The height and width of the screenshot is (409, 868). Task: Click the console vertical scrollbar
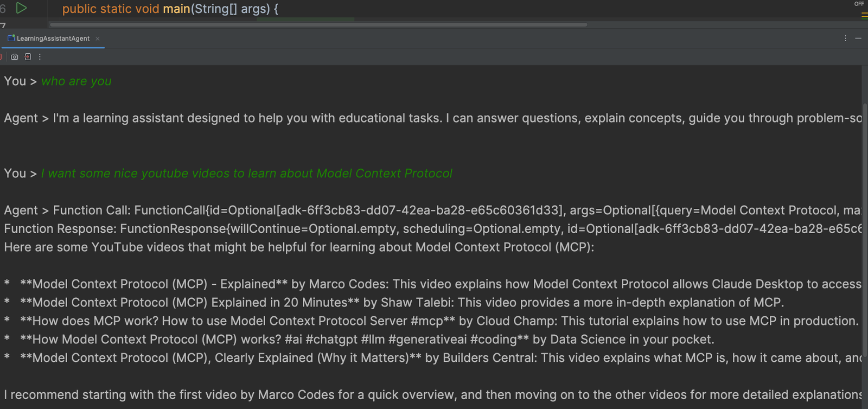[x=865, y=228]
